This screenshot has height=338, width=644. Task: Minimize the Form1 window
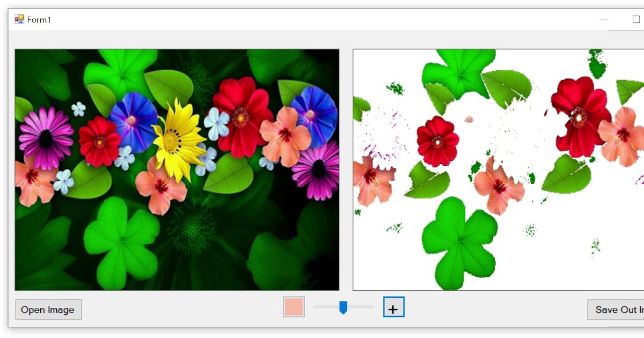click(603, 18)
